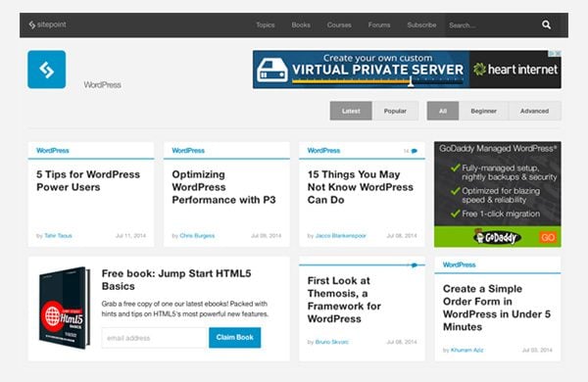Click author Jacco Blankenspoor link
This screenshot has height=382, width=588.
(x=340, y=236)
